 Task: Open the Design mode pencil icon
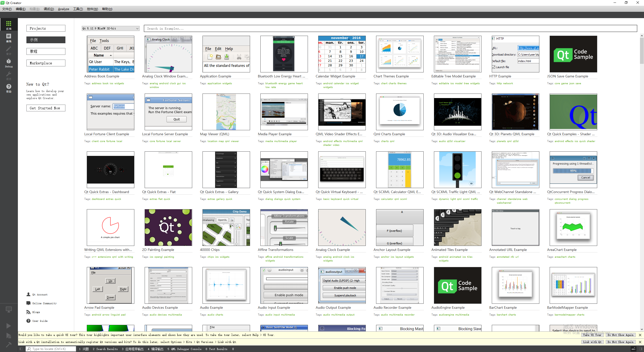pyautogui.click(x=9, y=50)
